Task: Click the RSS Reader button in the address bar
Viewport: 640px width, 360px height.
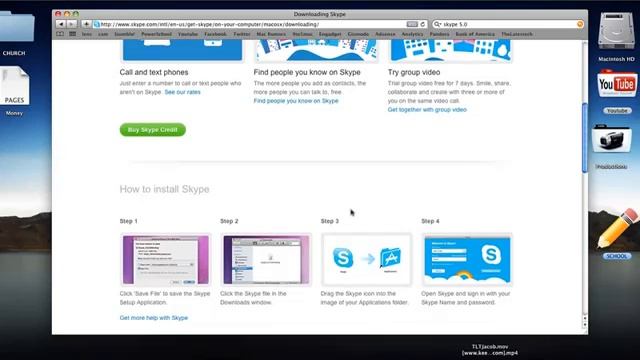Action: (412, 24)
